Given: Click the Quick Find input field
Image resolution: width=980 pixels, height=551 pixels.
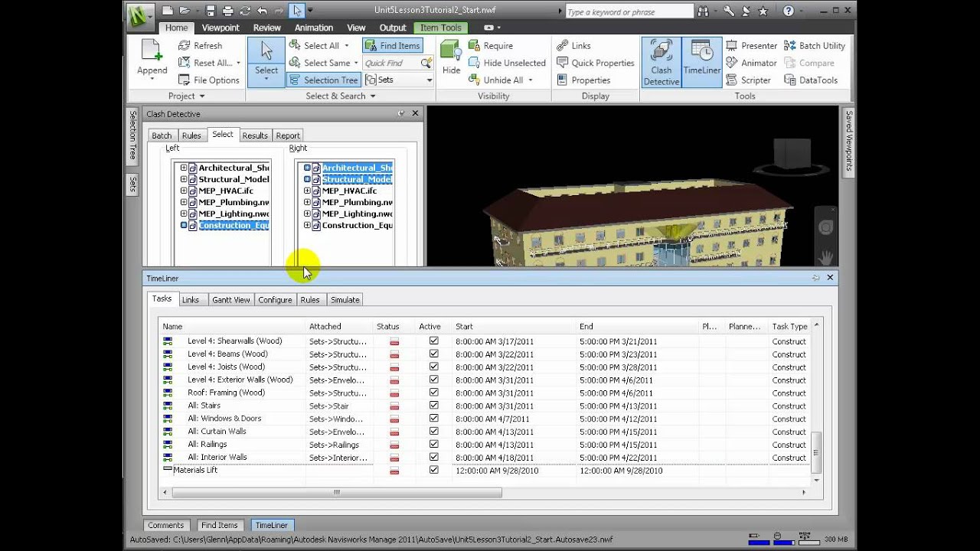Looking at the screenshot, I should [392, 63].
